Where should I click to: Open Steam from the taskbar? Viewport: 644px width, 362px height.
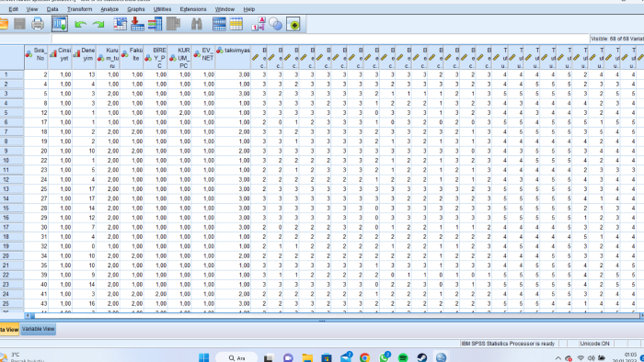pos(421,358)
